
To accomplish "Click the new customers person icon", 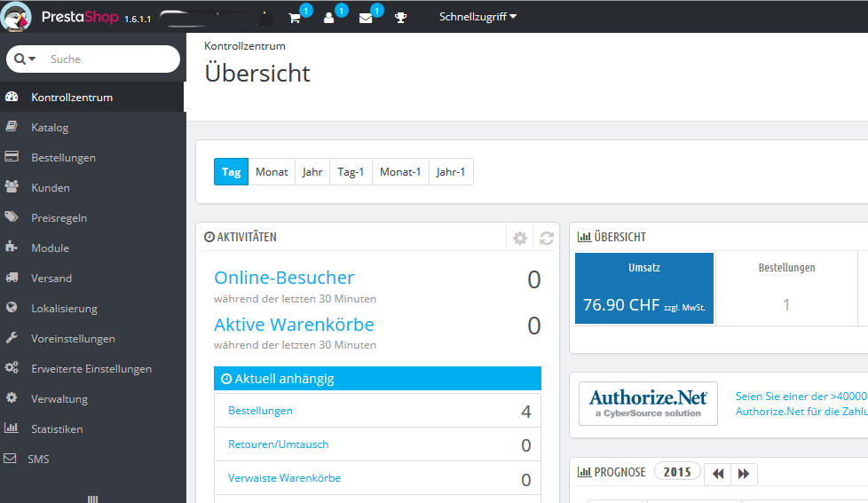I will pos(329,18).
